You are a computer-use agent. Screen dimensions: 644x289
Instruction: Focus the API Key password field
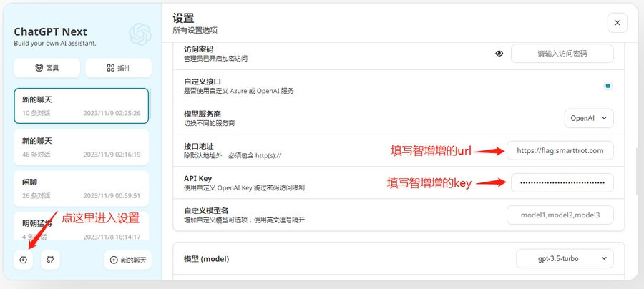pyautogui.click(x=562, y=183)
